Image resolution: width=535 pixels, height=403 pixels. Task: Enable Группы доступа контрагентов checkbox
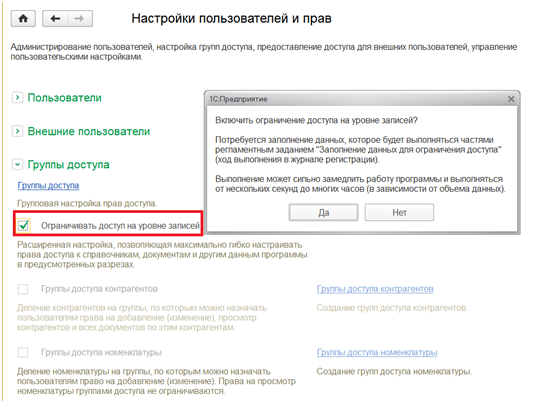23,289
